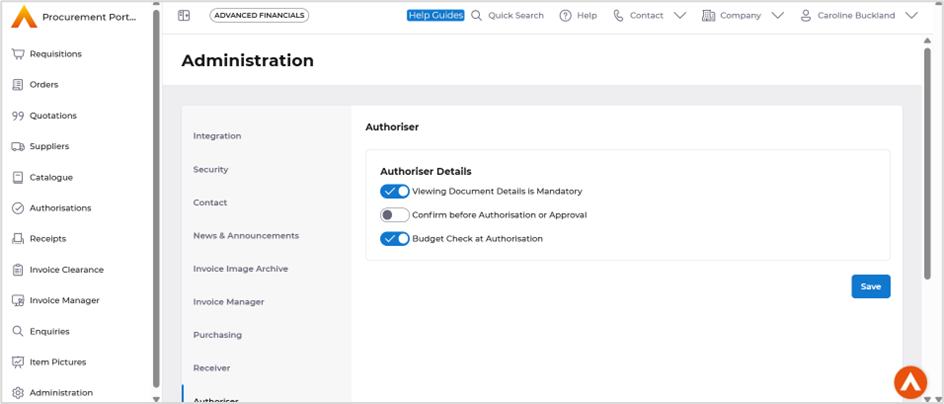This screenshot has height=404, width=944.
Task: Open Quotations via its quote-mark icon
Action: [17, 116]
